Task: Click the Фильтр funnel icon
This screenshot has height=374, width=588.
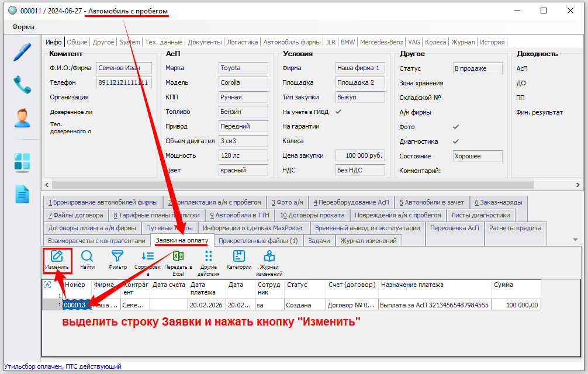Action: coord(117,260)
